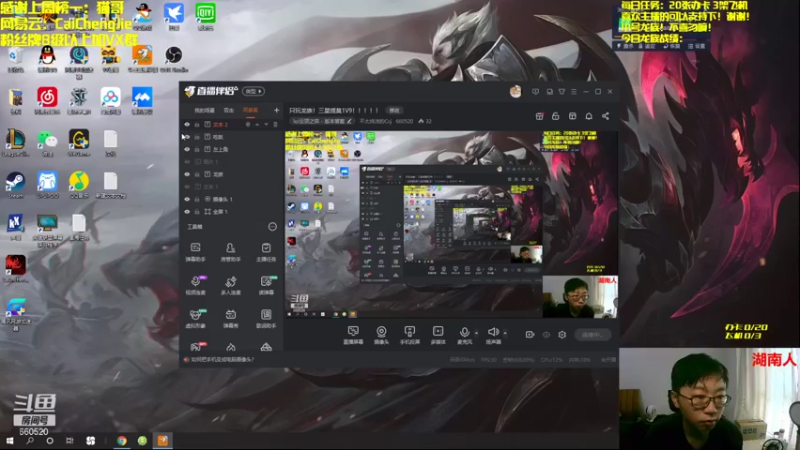Screen dimensions: 800x450
Task: Open the lyrics assistant tool (歌词助手)
Action: tap(266, 318)
